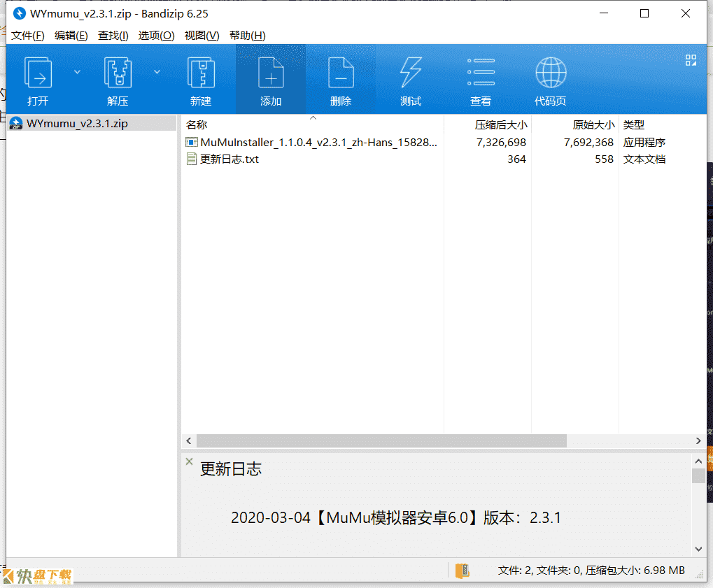Open the 帮助(H) menu

pyautogui.click(x=248, y=36)
